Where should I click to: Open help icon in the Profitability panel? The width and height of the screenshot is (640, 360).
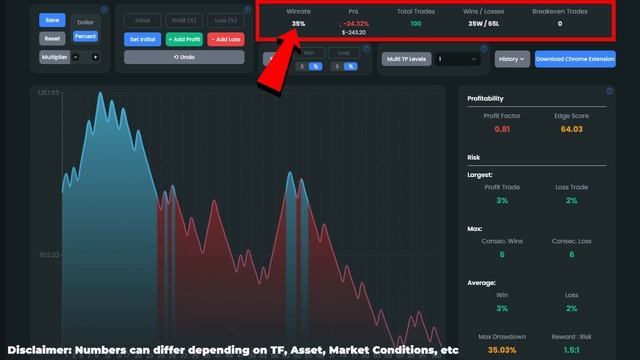[609, 91]
